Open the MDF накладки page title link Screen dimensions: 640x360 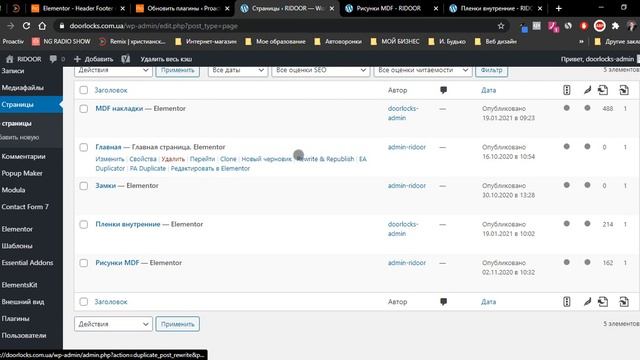click(x=119, y=109)
